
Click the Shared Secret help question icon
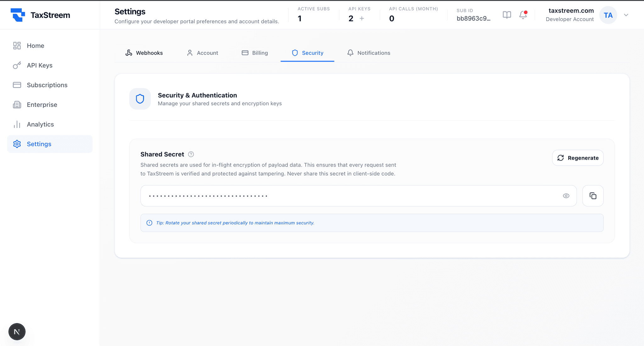coord(191,154)
